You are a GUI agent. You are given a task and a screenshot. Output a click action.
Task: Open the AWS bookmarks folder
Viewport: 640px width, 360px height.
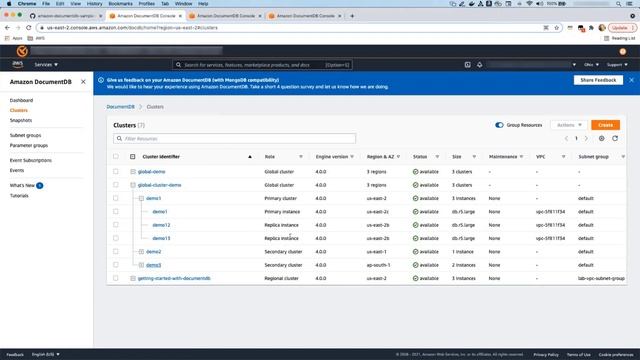tap(36, 38)
